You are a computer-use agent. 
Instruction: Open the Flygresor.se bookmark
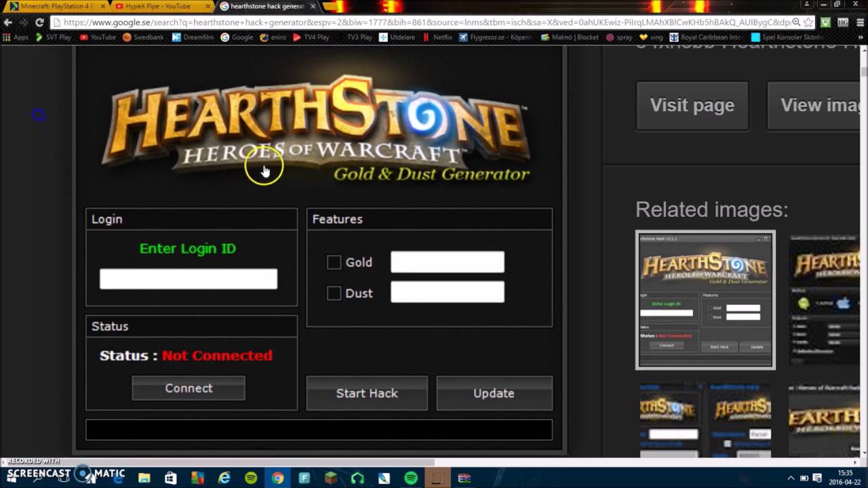tap(496, 37)
